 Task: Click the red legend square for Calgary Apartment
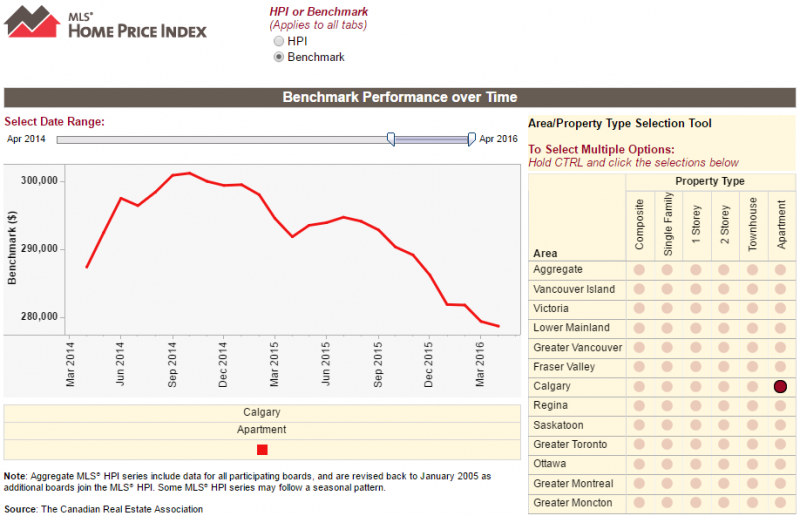click(x=262, y=450)
